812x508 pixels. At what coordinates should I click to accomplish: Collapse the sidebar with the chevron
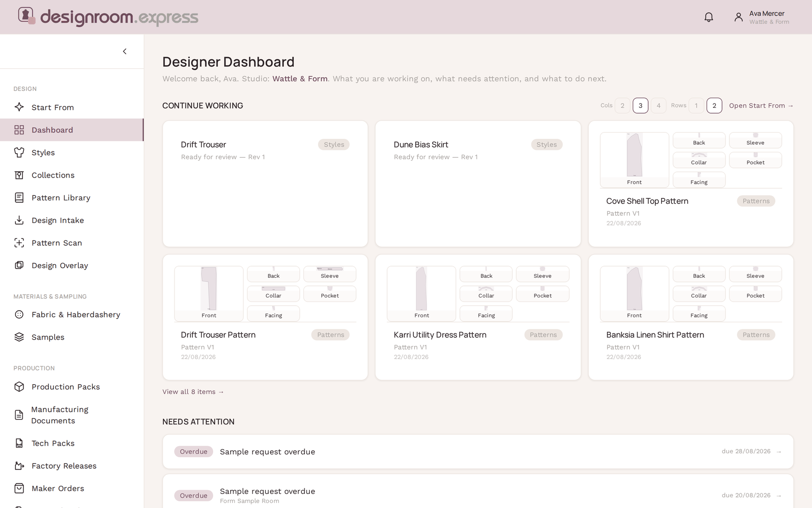[x=125, y=51]
